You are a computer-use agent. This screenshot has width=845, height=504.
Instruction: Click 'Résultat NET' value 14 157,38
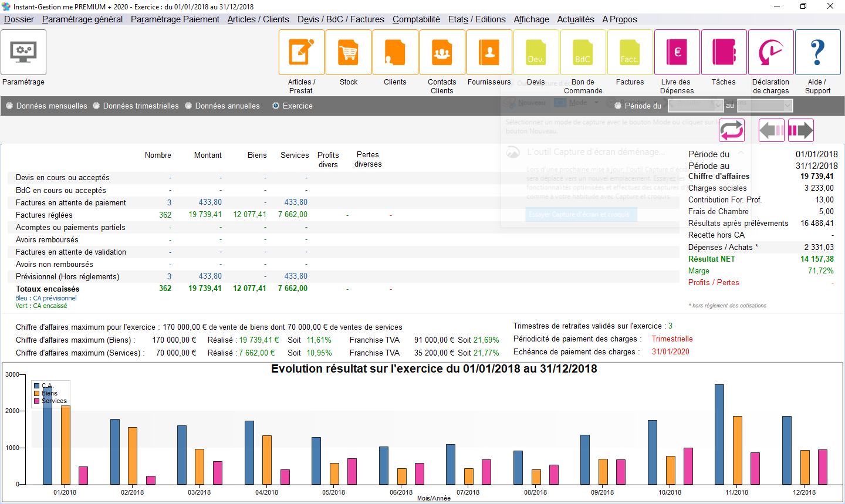pos(817,259)
